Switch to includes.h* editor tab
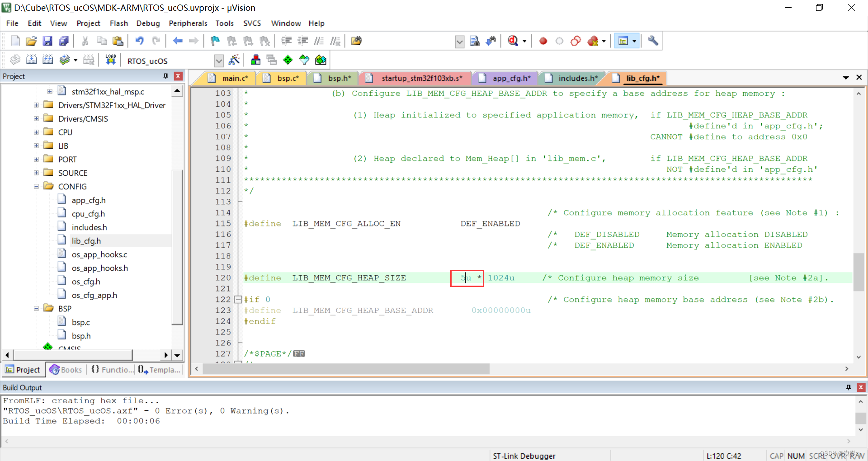 click(571, 78)
